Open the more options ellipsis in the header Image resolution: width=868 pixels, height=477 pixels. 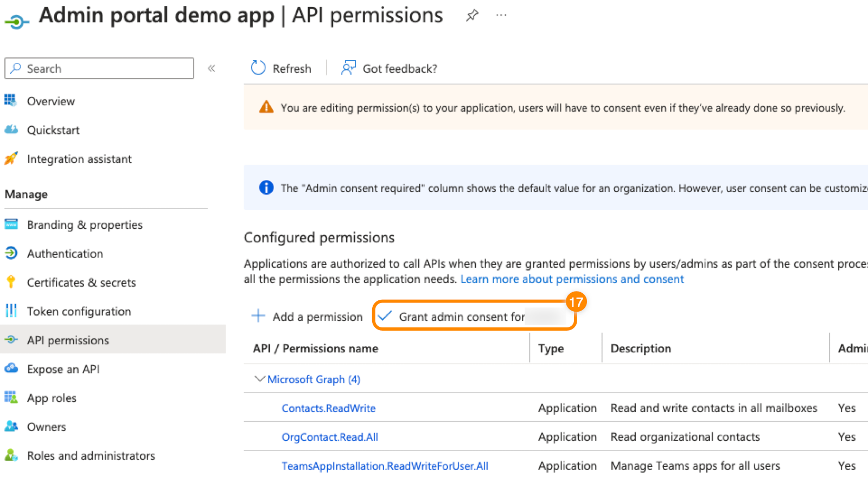point(501,15)
